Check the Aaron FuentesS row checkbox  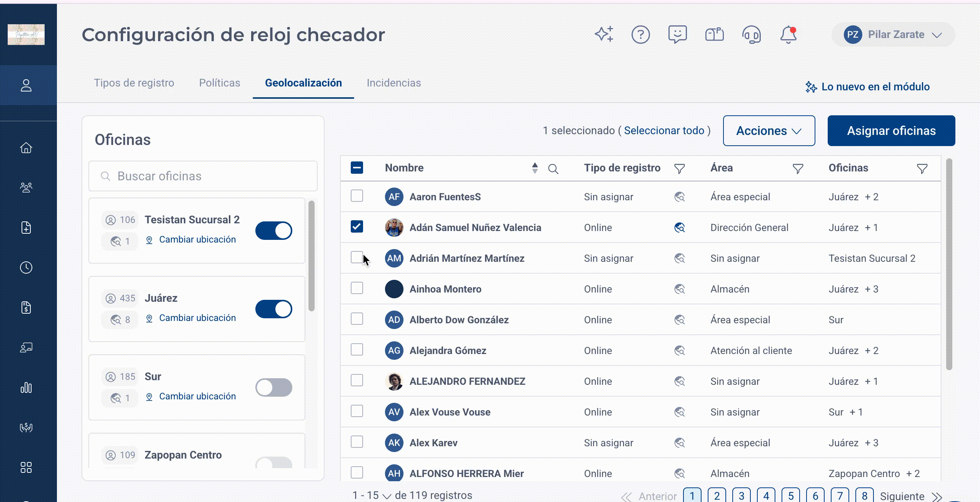tap(357, 196)
